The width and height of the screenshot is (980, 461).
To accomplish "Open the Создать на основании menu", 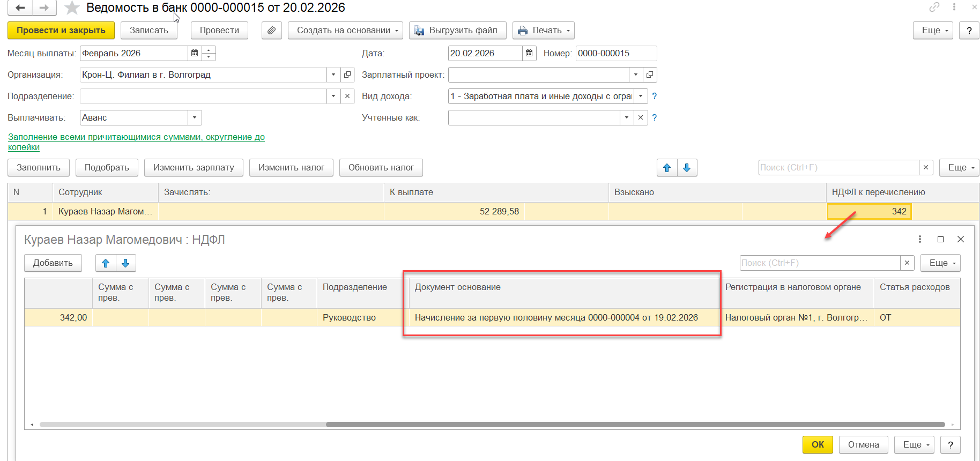I will pyautogui.click(x=346, y=31).
